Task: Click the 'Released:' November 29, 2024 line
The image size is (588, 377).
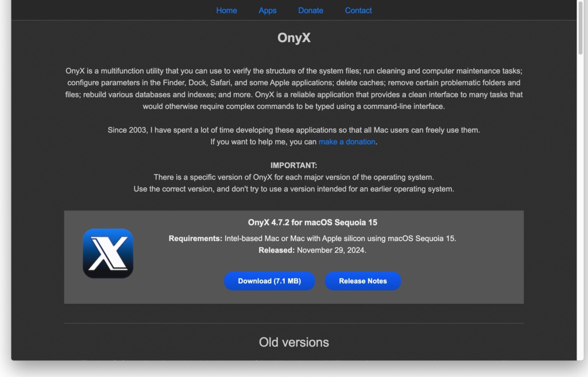Action: point(312,250)
